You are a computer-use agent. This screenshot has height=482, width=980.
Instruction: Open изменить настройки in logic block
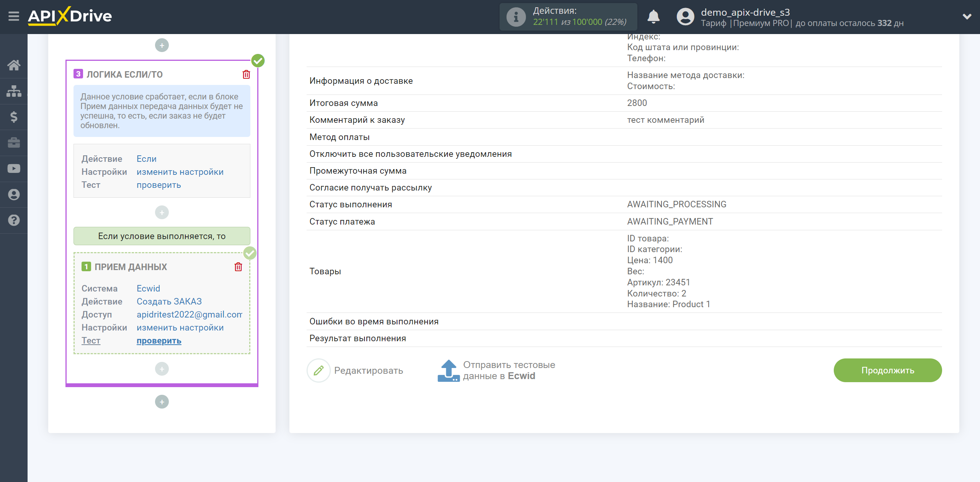pos(180,172)
